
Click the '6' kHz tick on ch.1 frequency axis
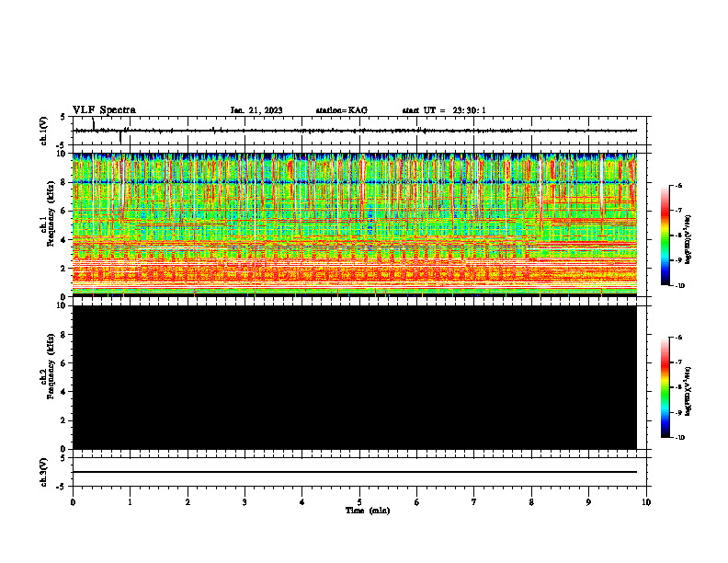[x=64, y=211]
